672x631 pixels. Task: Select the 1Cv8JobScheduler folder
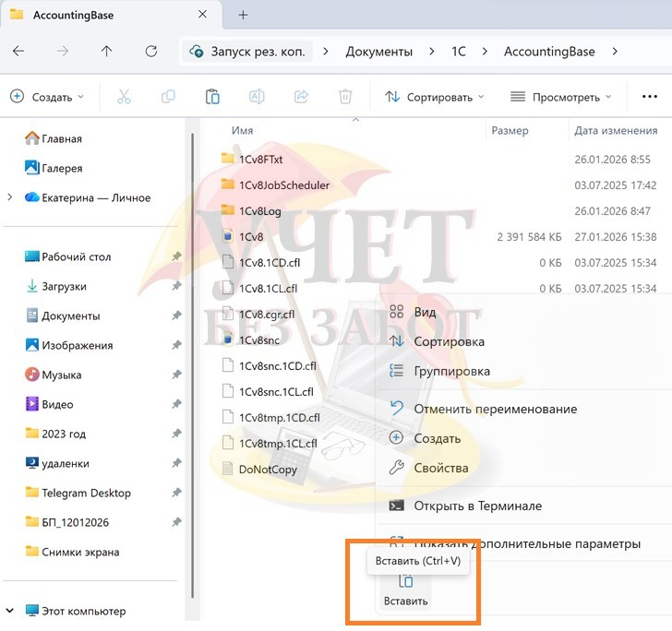pos(283,185)
